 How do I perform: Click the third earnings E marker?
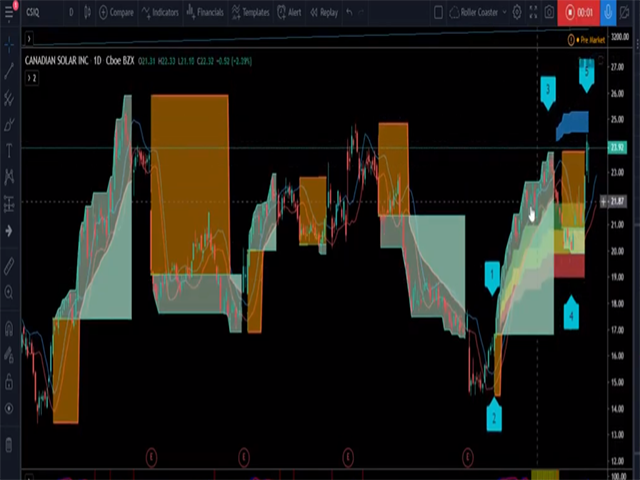(x=348, y=458)
